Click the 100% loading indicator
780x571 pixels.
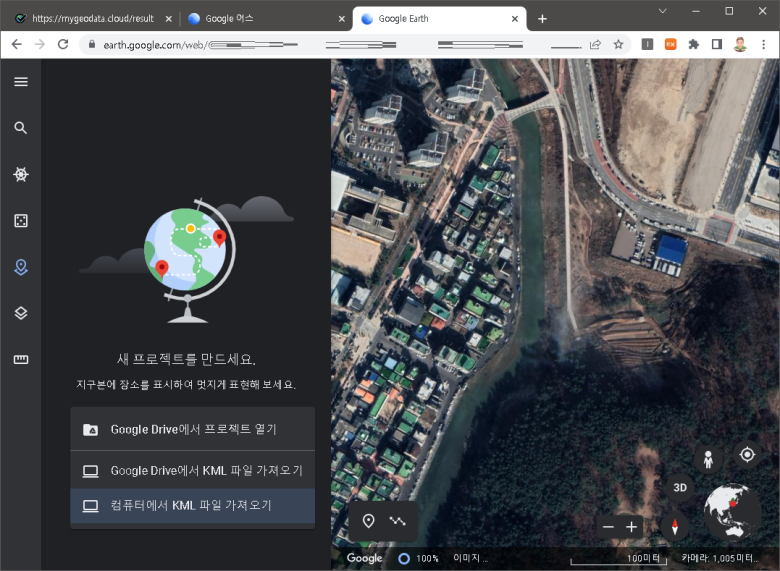(419, 559)
